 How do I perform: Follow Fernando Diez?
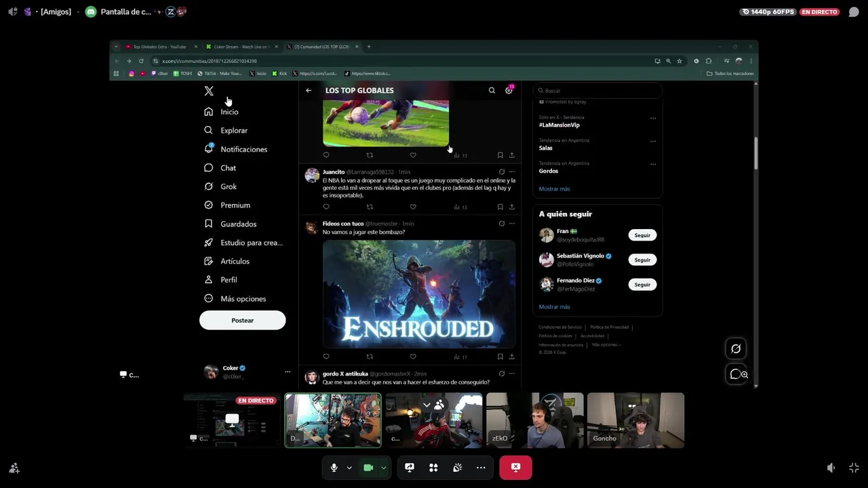tap(642, 285)
